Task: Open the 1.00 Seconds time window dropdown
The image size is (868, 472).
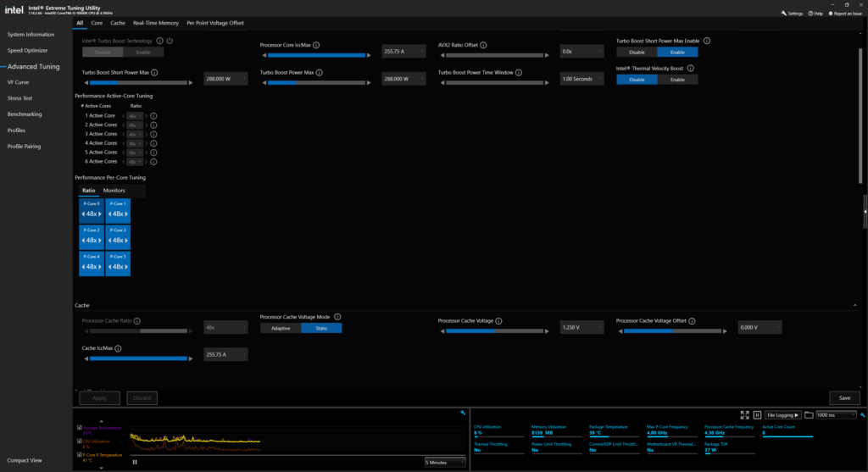Action: point(581,79)
